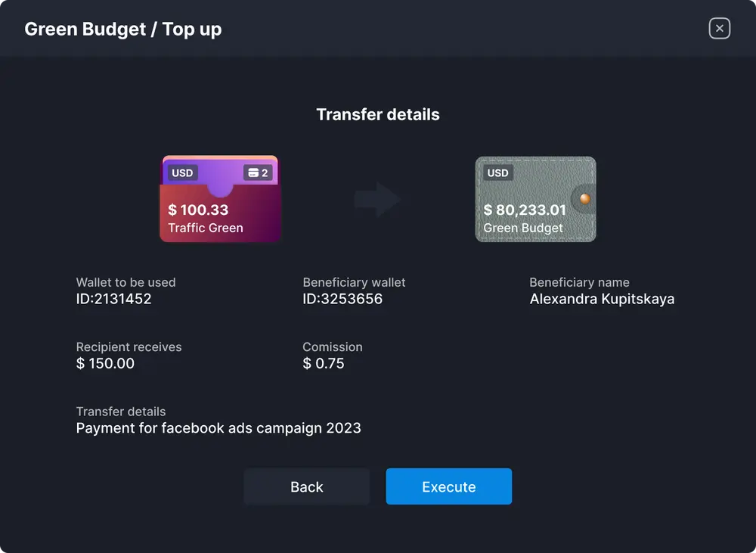Select the Green Budget wallet name
The height and width of the screenshot is (553, 756).
[x=523, y=228]
